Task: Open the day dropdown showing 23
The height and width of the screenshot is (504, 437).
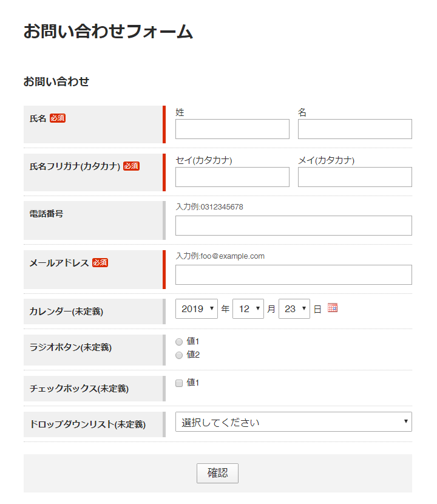Action: [x=294, y=309]
